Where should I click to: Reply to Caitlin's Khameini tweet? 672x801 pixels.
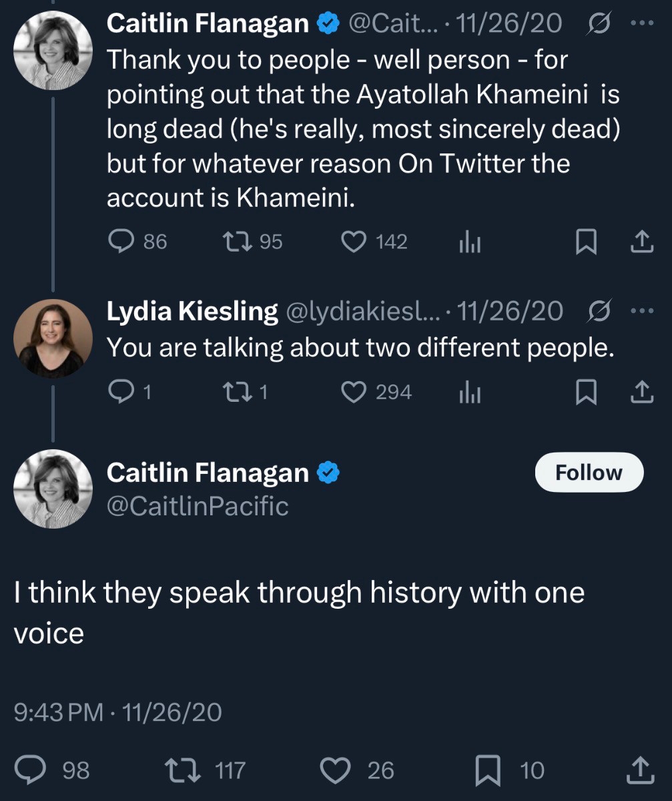point(122,242)
